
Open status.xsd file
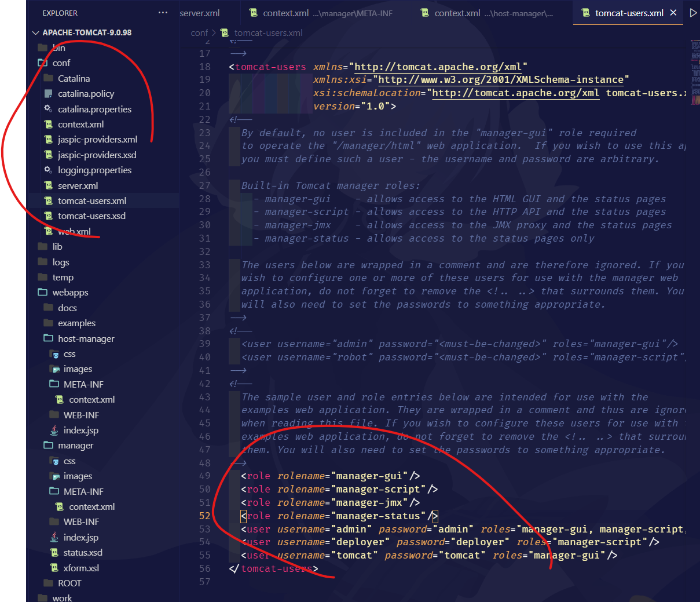click(83, 552)
